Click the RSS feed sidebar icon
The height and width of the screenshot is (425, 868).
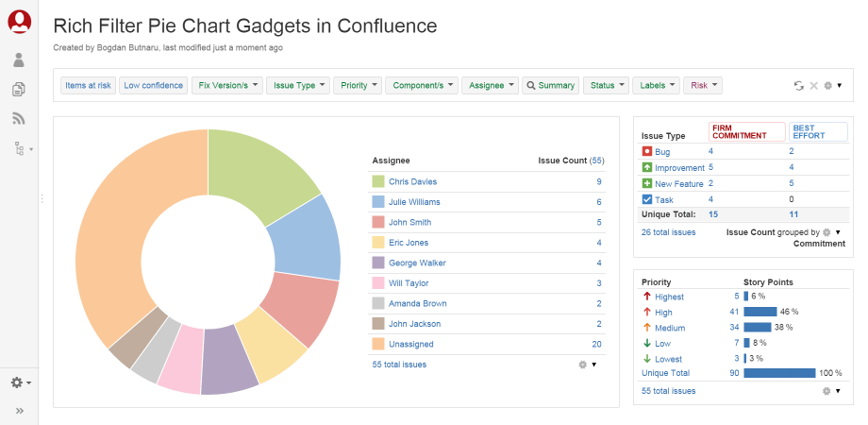tap(19, 119)
